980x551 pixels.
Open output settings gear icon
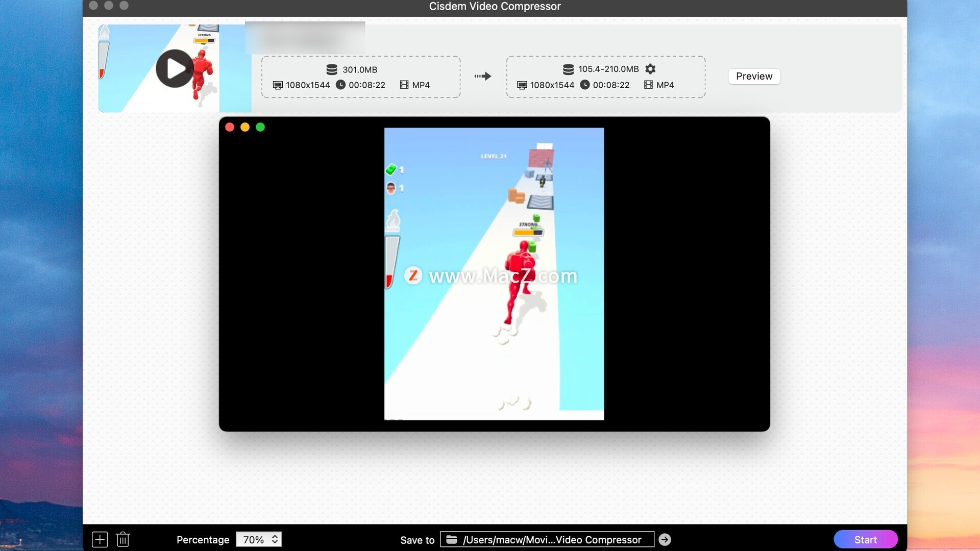pos(650,69)
